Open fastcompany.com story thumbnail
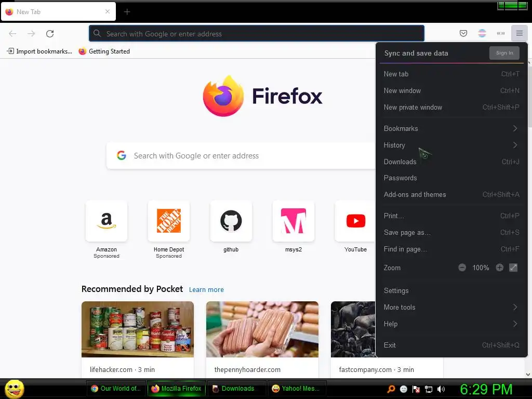 click(x=353, y=329)
